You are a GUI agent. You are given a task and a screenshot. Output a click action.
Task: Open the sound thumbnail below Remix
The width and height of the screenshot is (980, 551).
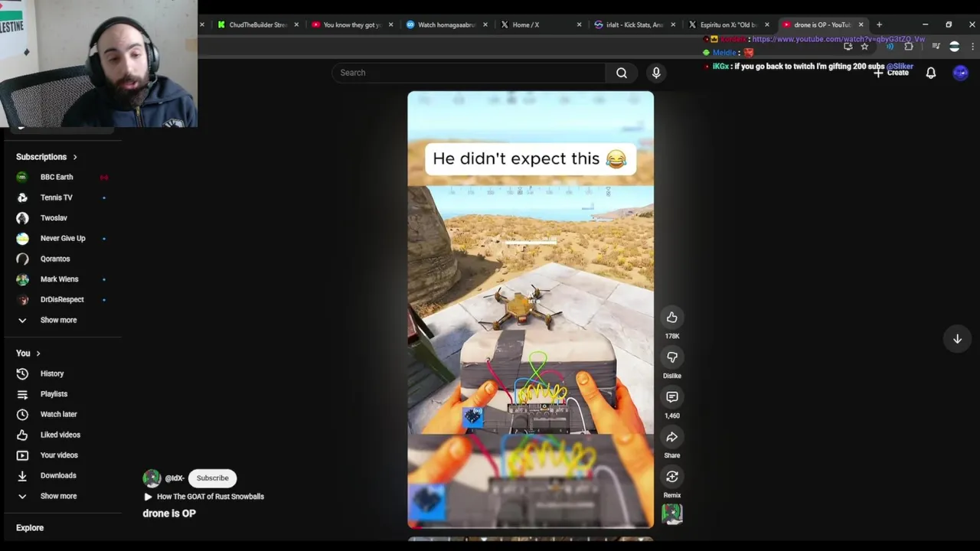pyautogui.click(x=671, y=514)
